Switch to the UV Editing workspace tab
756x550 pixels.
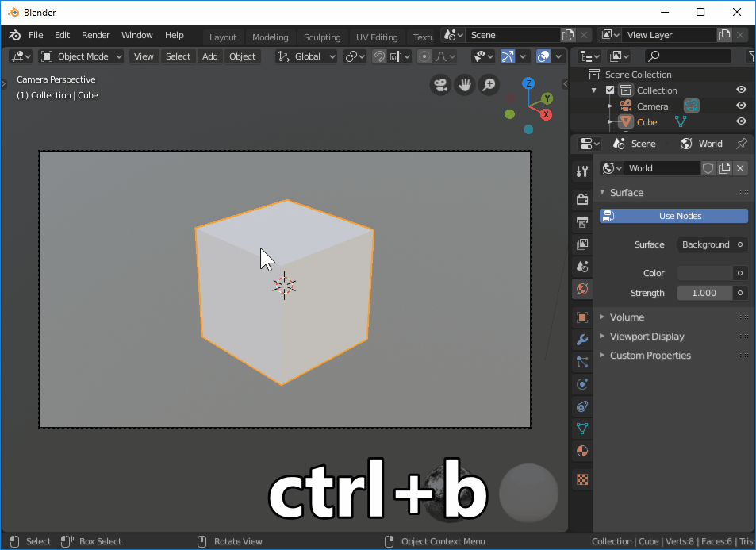[x=377, y=37]
